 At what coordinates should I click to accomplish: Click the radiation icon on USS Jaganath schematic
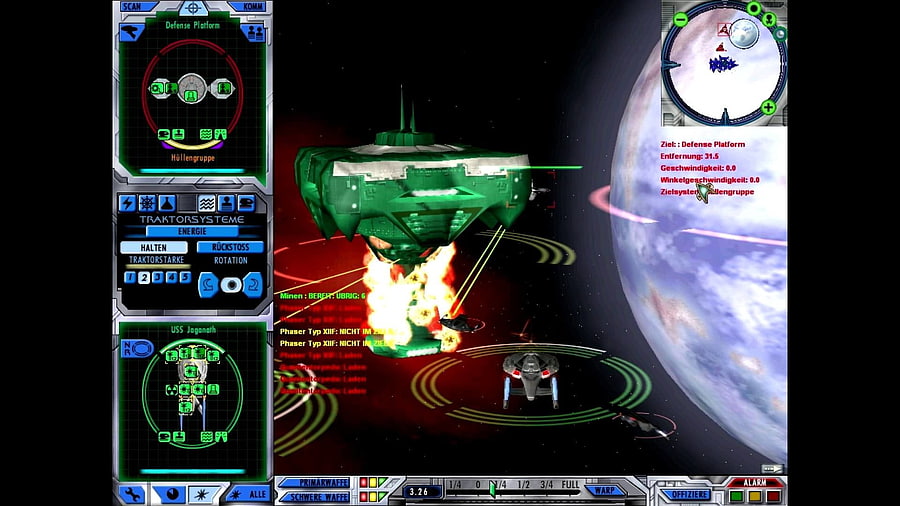tap(171, 390)
